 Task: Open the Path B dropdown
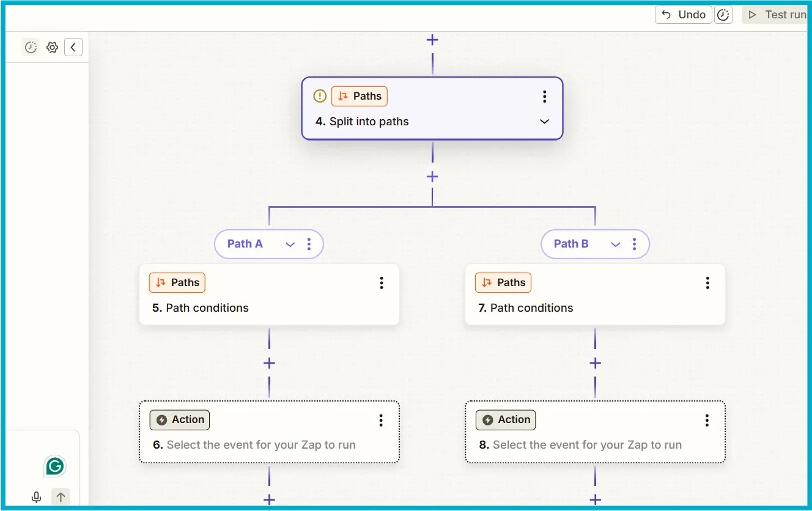(x=616, y=243)
